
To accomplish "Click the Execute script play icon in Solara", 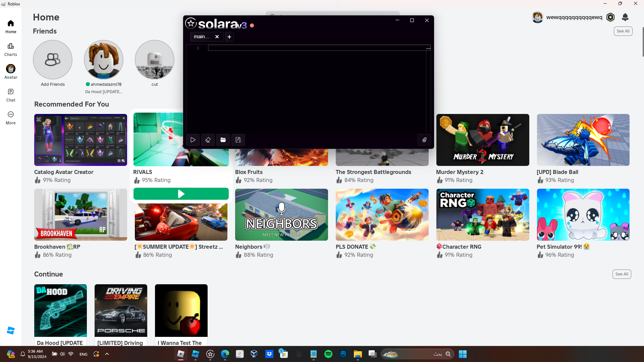I will pos(193,140).
